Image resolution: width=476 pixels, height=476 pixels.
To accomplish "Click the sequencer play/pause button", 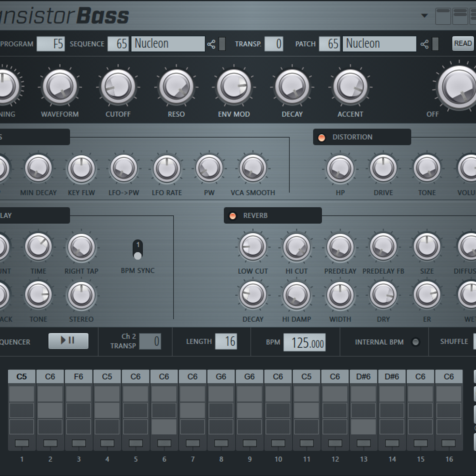I will pyautogui.click(x=68, y=341).
